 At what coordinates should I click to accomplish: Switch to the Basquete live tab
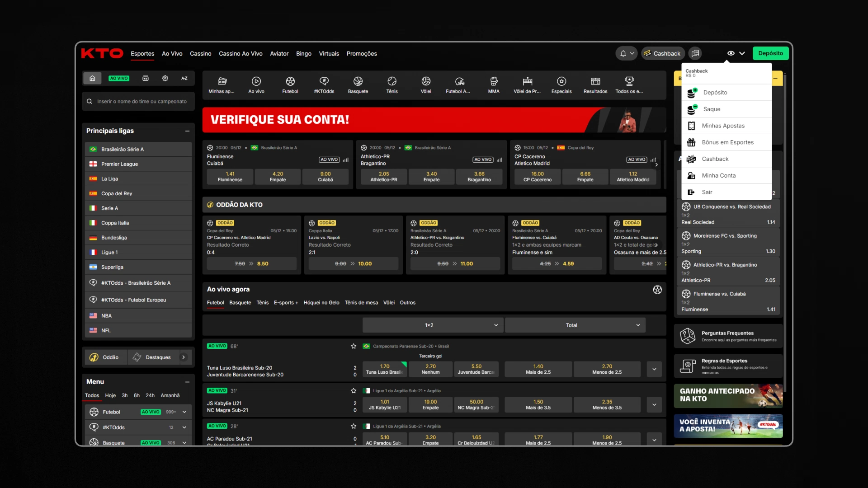(240, 303)
